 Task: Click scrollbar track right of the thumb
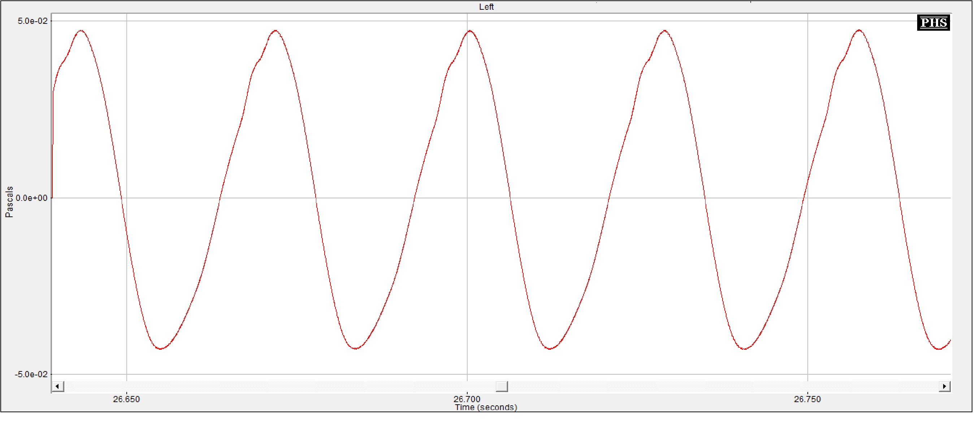click(723, 387)
